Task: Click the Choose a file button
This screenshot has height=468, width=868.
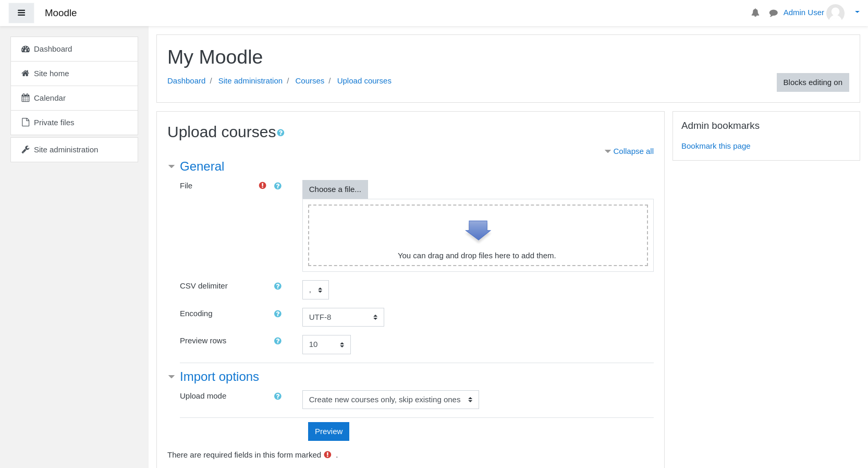Action: coord(335,189)
